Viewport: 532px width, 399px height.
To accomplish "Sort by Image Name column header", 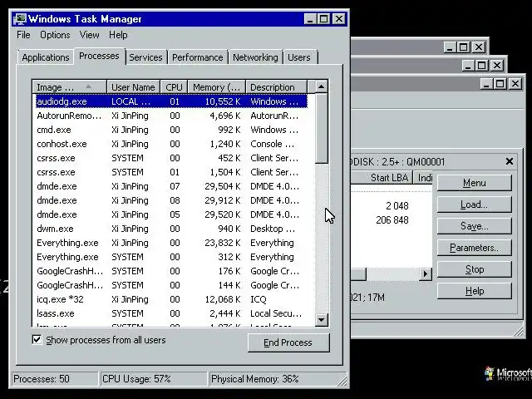I will (x=70, y=87).
